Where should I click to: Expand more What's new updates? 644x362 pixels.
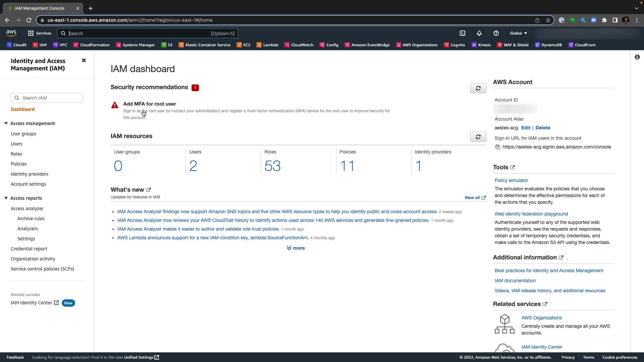[x=296, y=248]
